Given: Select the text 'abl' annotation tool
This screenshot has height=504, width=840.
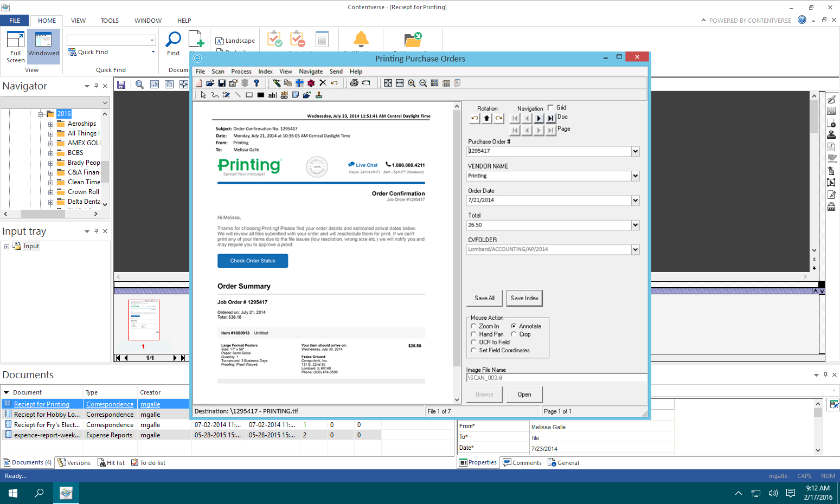Looking at the screenshot, I should (272, 95).
